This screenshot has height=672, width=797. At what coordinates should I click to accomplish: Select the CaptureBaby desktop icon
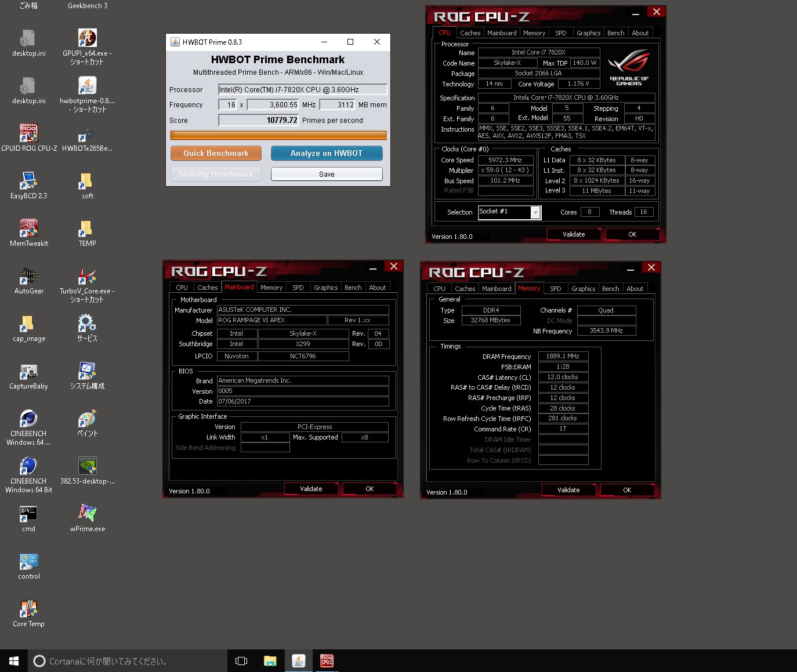[x=28, y=375]
